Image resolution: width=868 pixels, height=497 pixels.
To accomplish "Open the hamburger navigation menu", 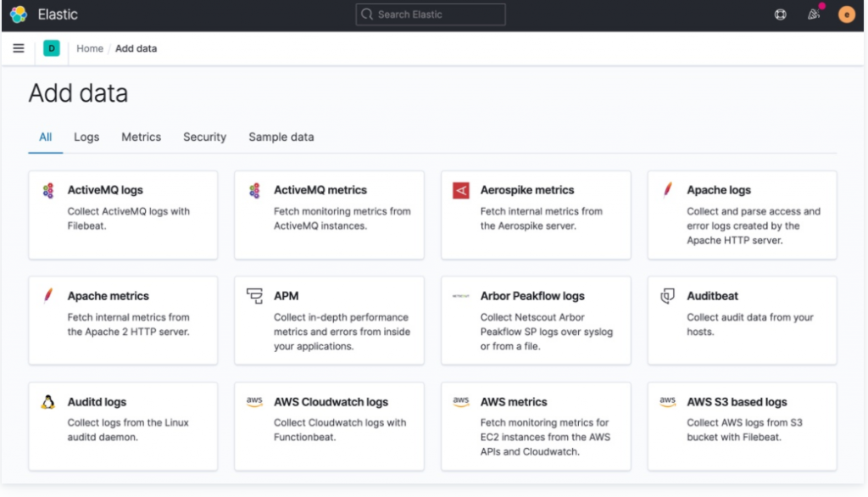I will [19, 48].
